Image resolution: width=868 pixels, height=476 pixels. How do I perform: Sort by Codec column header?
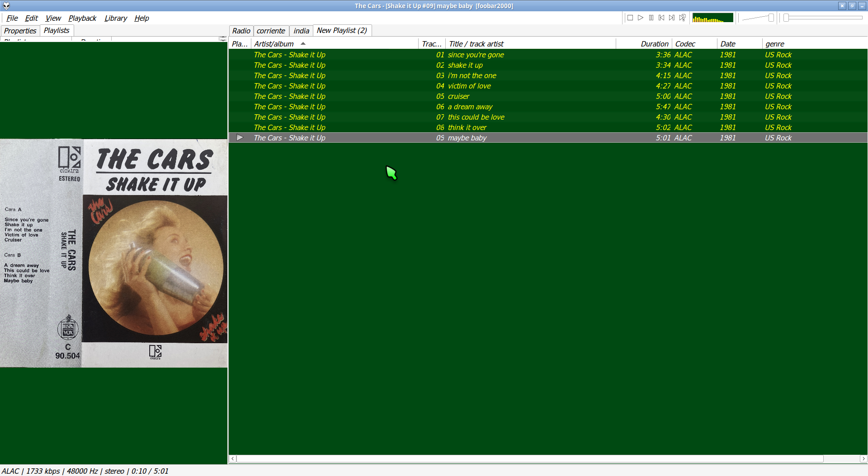[x=694, y=44]
